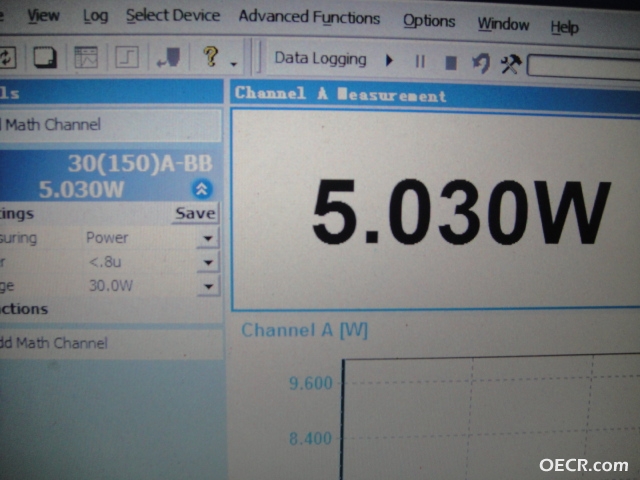Click the Math Channel header bar
This screenshot has width=640, height=480.
click(110, 124)
